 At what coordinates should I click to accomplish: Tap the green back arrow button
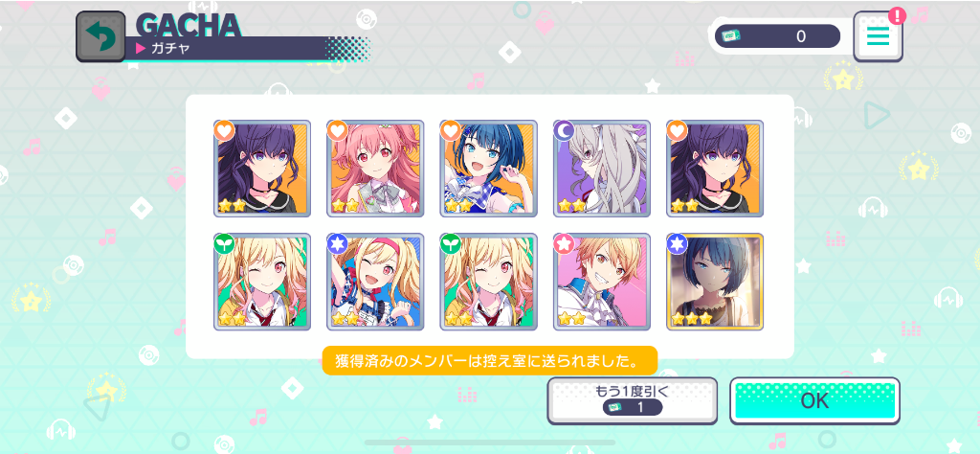coord(100,37)
